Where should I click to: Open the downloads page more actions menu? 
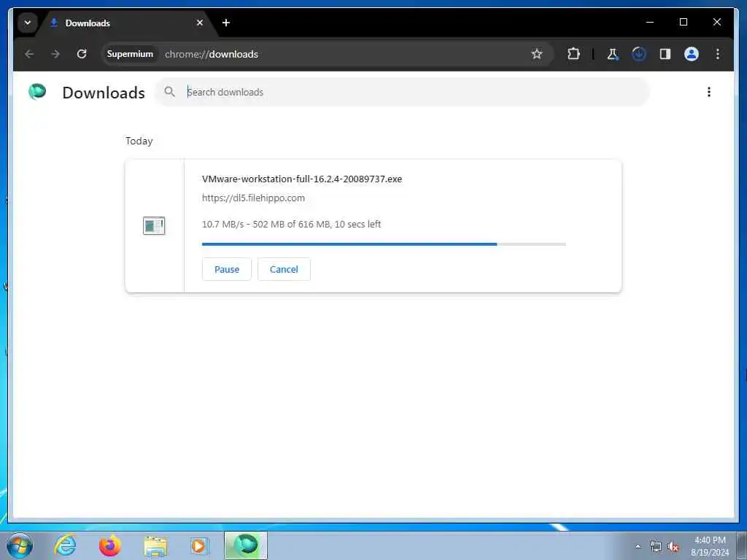pyautogui.click(x=709, y=92)
